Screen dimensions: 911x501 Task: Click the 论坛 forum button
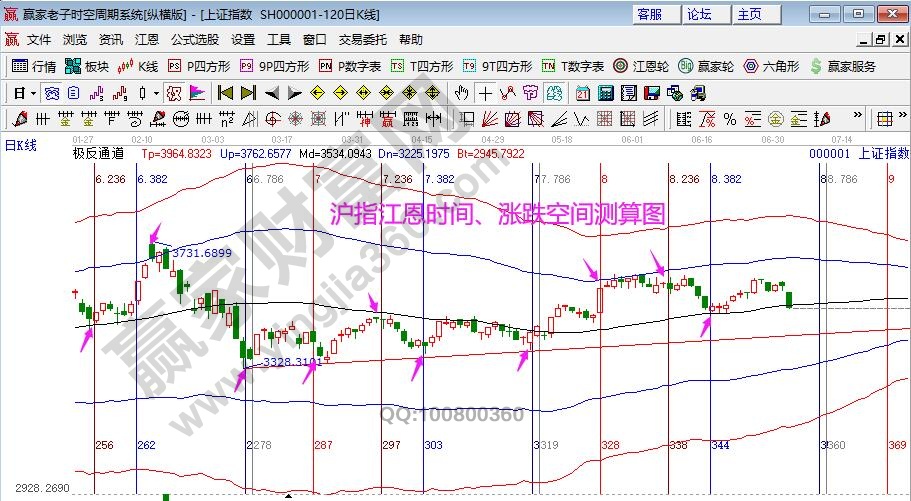click(x=699, y=14)
